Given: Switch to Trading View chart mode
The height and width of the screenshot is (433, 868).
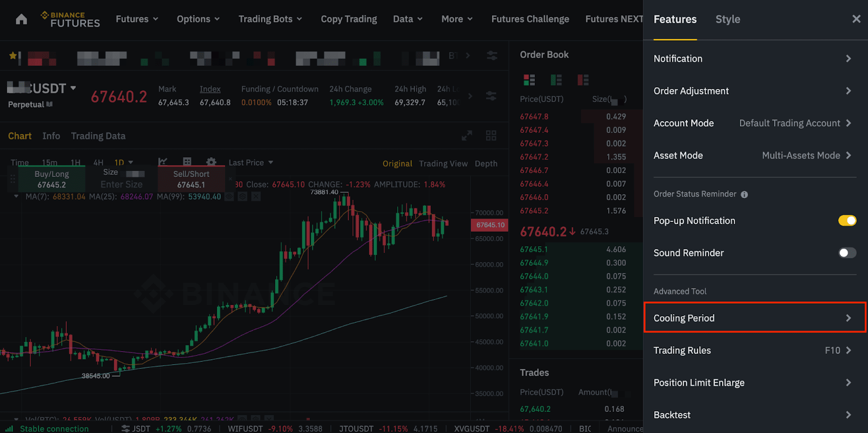Looking at the screenshot, I should point(443,163).
